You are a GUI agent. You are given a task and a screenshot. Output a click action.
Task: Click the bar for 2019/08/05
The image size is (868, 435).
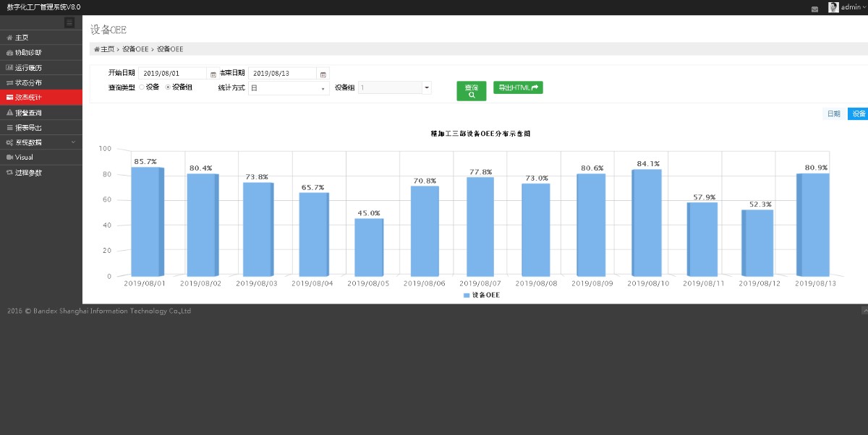[369, 247]
